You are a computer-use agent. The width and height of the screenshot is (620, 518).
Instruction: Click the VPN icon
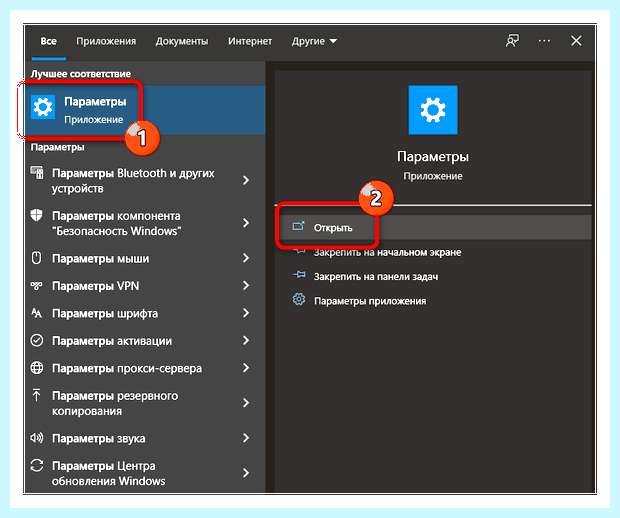(36, 286)
